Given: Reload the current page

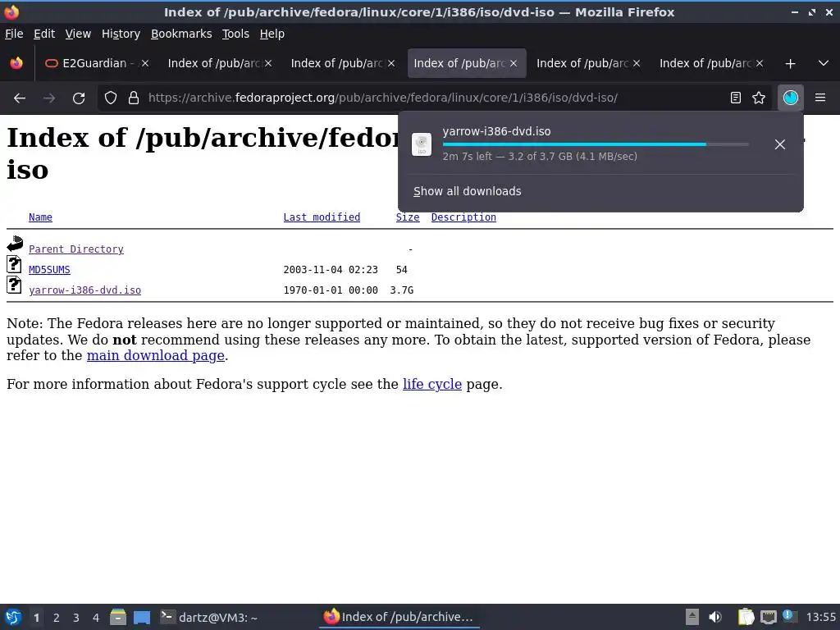Looking at the screenshot, I should [79, 98].
